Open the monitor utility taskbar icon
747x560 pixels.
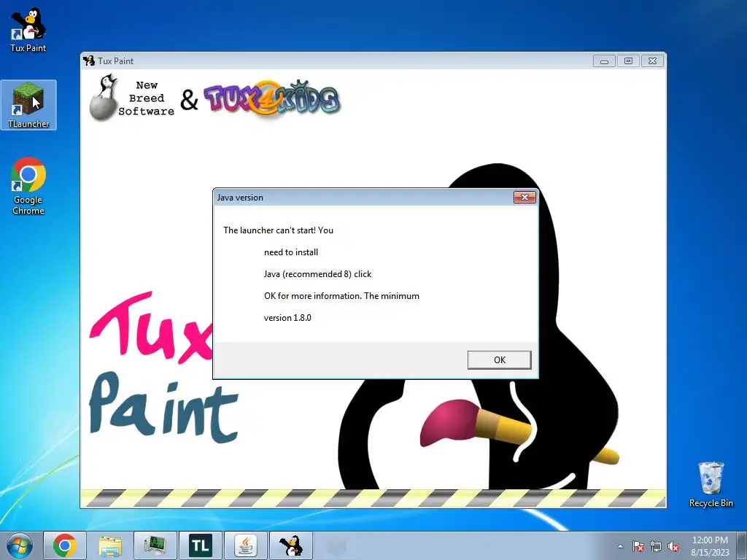pos(155,545)
